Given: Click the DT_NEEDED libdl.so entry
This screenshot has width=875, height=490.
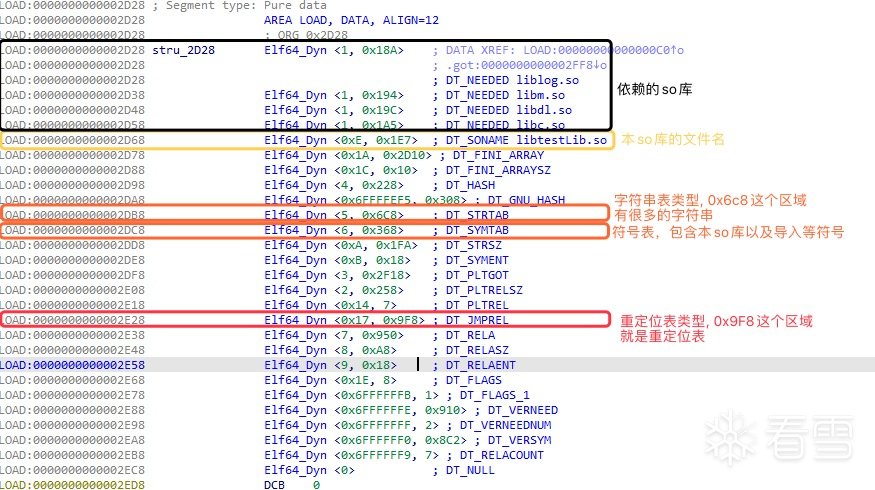Looking at the screenshot, I should 508,111.
